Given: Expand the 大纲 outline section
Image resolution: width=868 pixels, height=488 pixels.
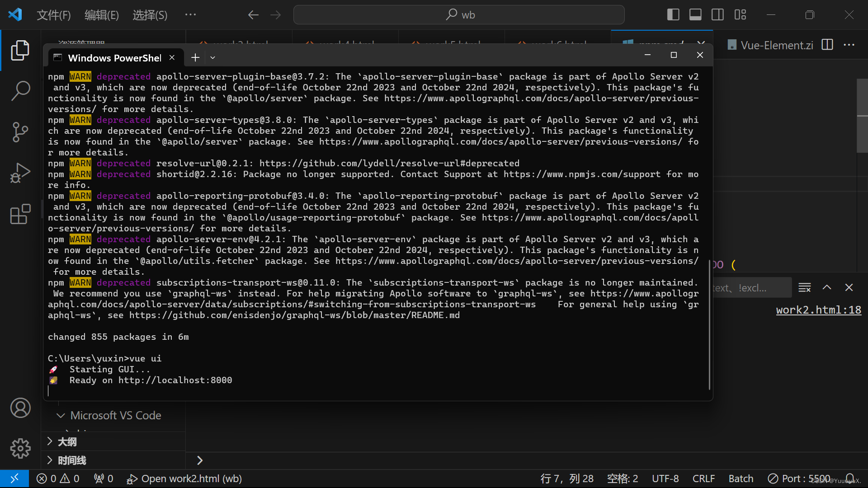Looking at the screenshot, I should (x=67, y=441).
